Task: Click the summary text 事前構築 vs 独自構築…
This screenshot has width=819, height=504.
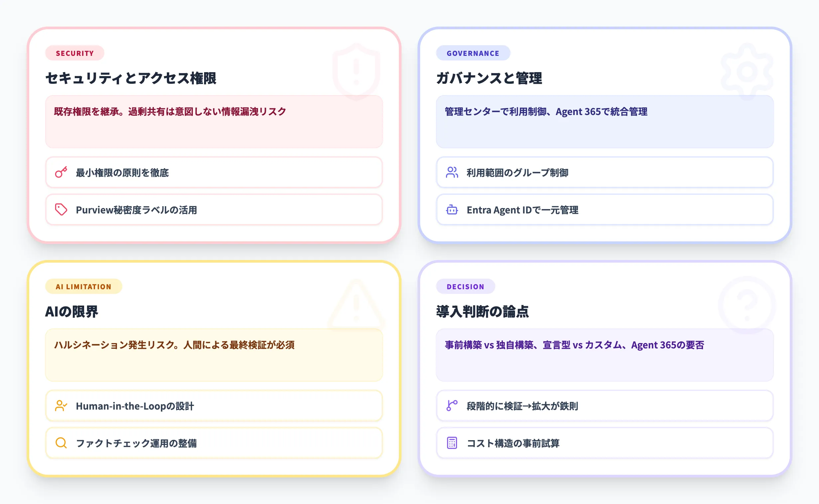Action: pyautogui.click(x=574, y=345)
